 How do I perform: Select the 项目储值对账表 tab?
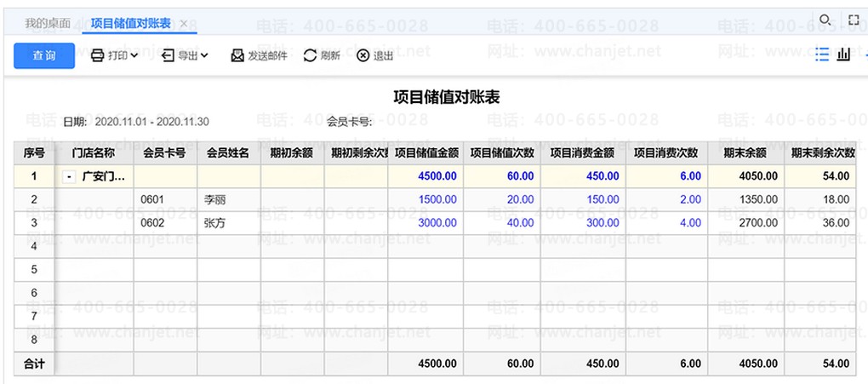pos(133,23)
